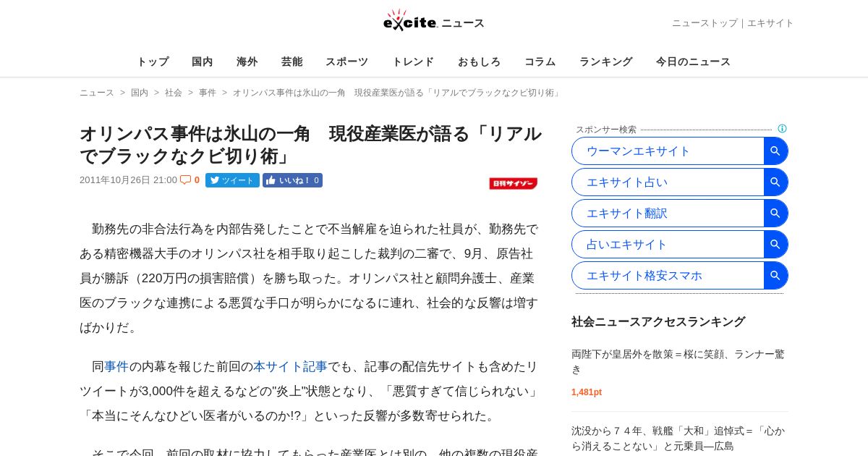The height and width of the screenshot is (456, 868).
Task: Click search icon beside エキサイト占い
Action: (x=775, y=182)
